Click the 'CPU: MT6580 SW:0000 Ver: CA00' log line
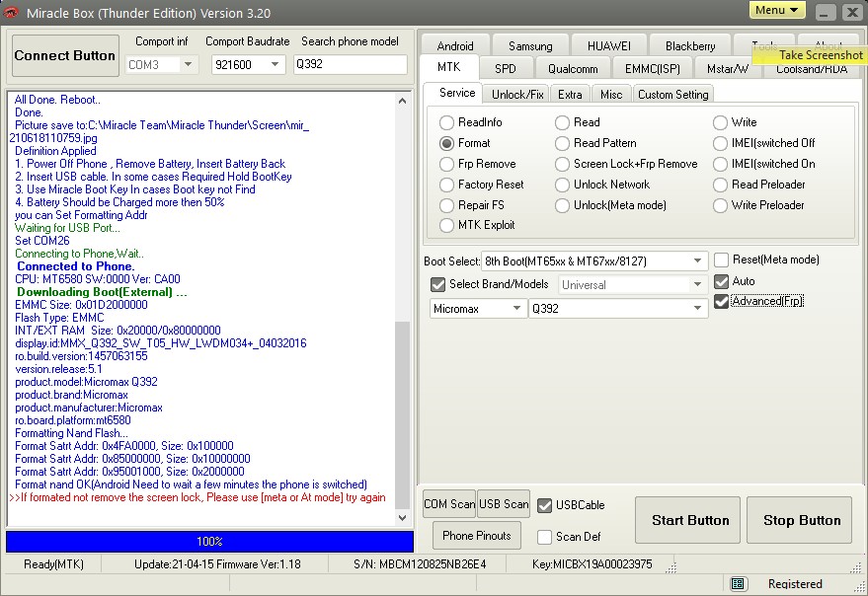Image resolution: width=868 pixels, height=596 pixels. pyautogui.click(x=98, y=279)
